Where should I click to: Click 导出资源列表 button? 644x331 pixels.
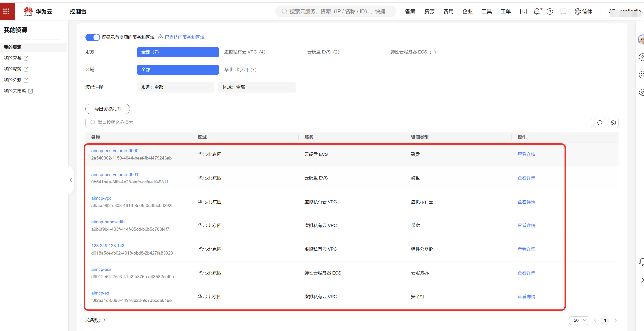coord(107,109)
